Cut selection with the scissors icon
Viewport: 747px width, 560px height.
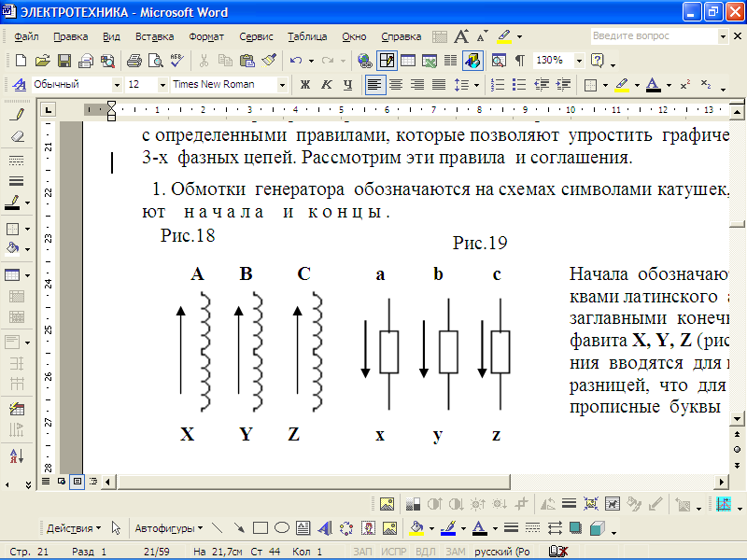[204, 61]
